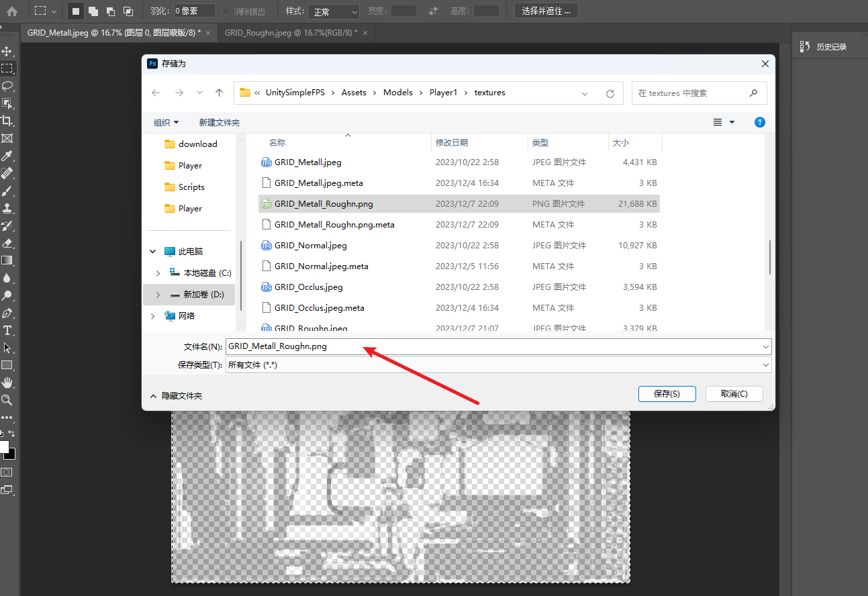Select the Move tool
Screen dimensions: 868x596
7,51
